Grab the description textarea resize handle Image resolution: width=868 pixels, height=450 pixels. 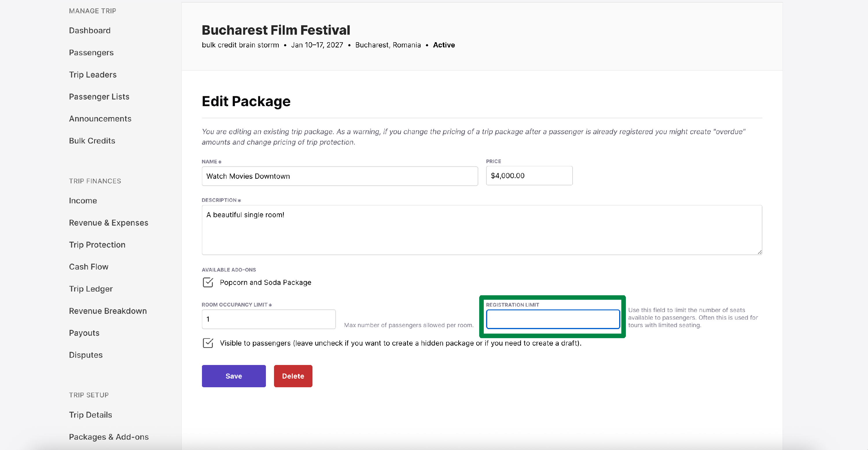click(759, 252)
